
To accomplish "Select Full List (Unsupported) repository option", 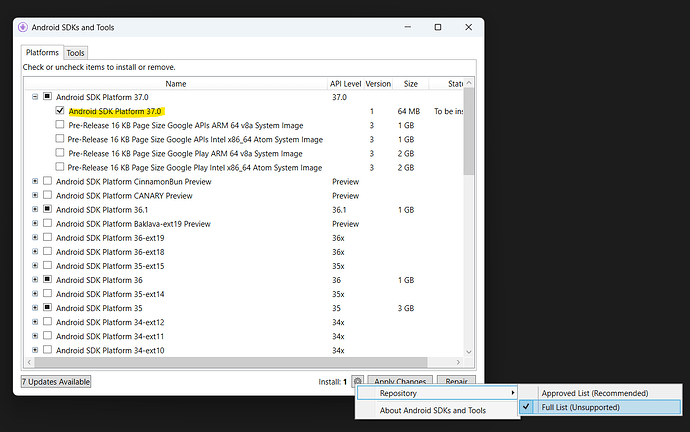I will click(600, 407).
